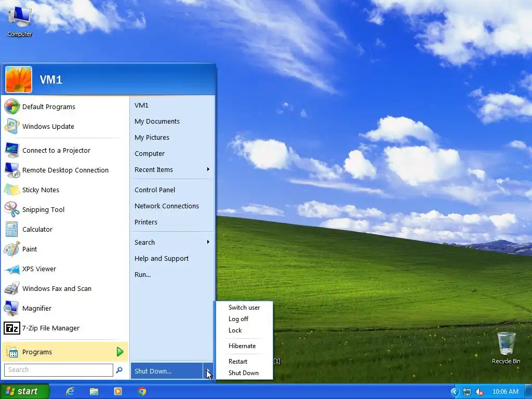The image size is (532, 399).
Task: Click the VM1 user flower picture
Action: pyautogui.click(x=19, y=79)
